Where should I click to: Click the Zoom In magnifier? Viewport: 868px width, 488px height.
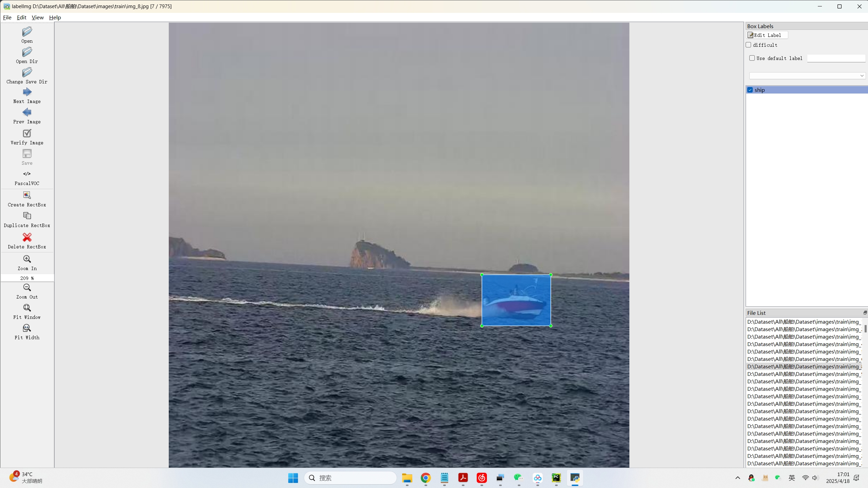(x=27, y=259)
